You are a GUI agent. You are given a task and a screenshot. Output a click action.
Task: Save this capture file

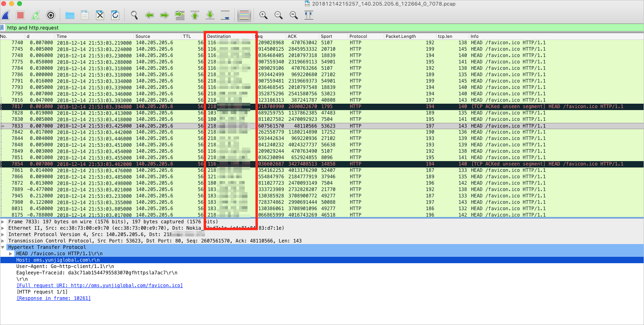click(85, 16)
